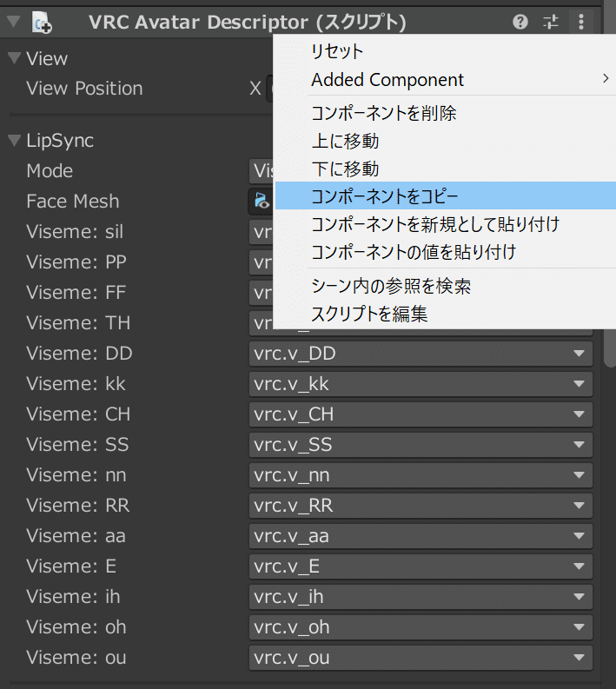
Task: Click the Viseme: RR label
Action: tap(78, 506)
